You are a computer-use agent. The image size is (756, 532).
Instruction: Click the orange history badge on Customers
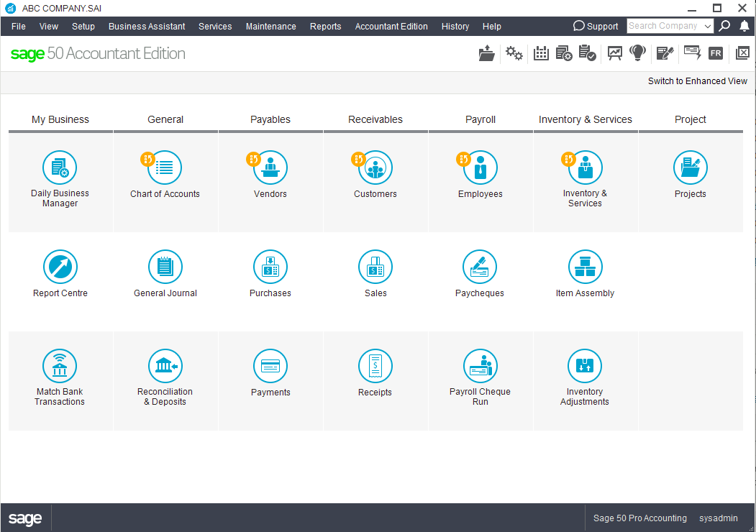tap(358, 159)
